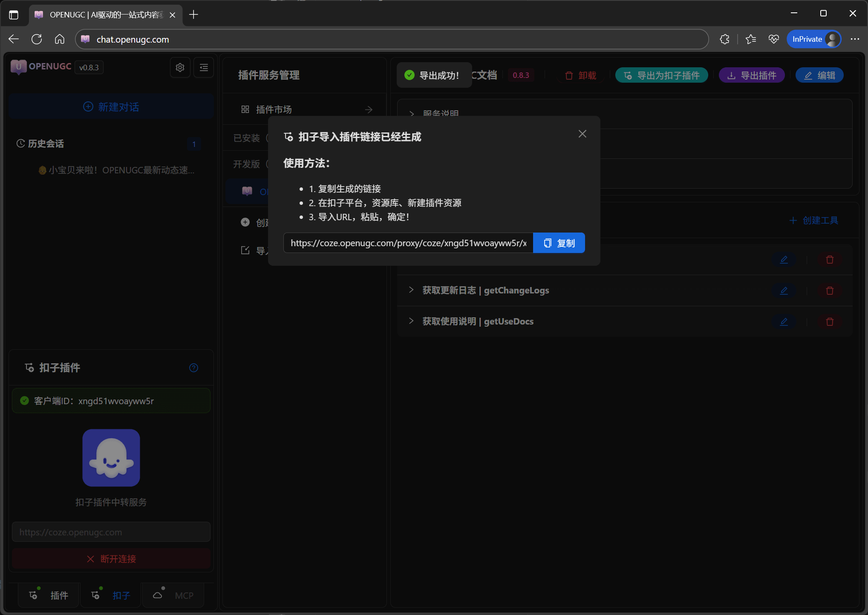This screenshot has height=615, width=868.
Task: Open browser essentials heart icon
Action: [x=774, y=39]
